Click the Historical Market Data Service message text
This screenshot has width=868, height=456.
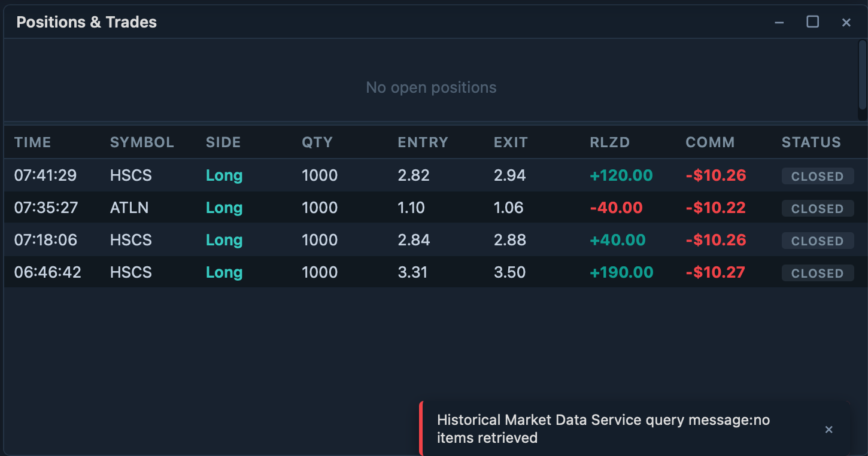tap(603, 428)
